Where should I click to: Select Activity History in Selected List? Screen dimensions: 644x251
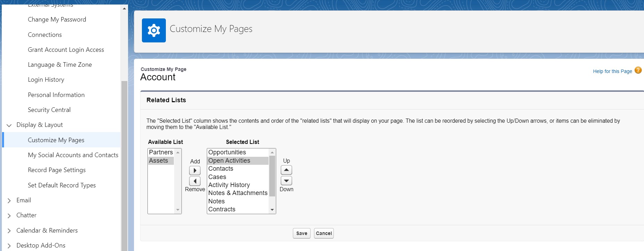pos(238,185)
